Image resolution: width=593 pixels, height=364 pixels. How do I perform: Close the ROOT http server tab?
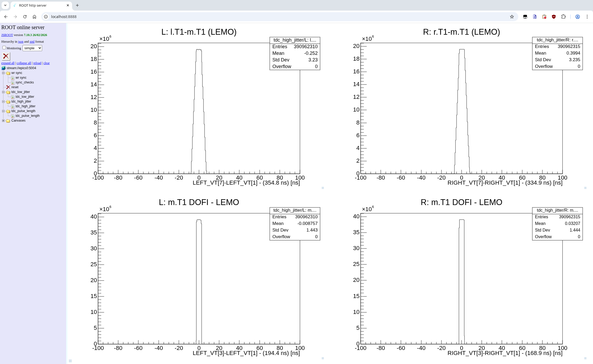[x=68, y=5]
